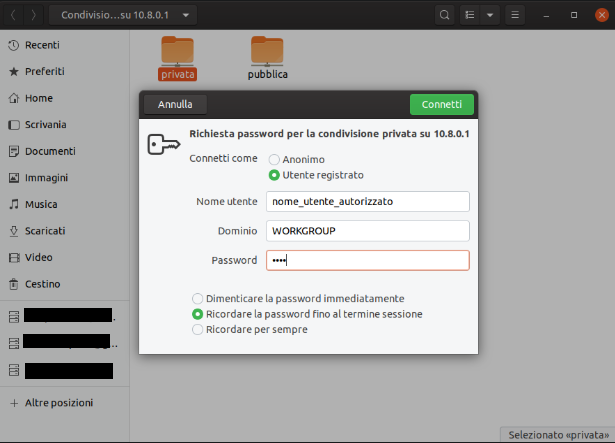615x443 pixels.
Task: Click the pubblica folder name label
Action: [267, 74]
